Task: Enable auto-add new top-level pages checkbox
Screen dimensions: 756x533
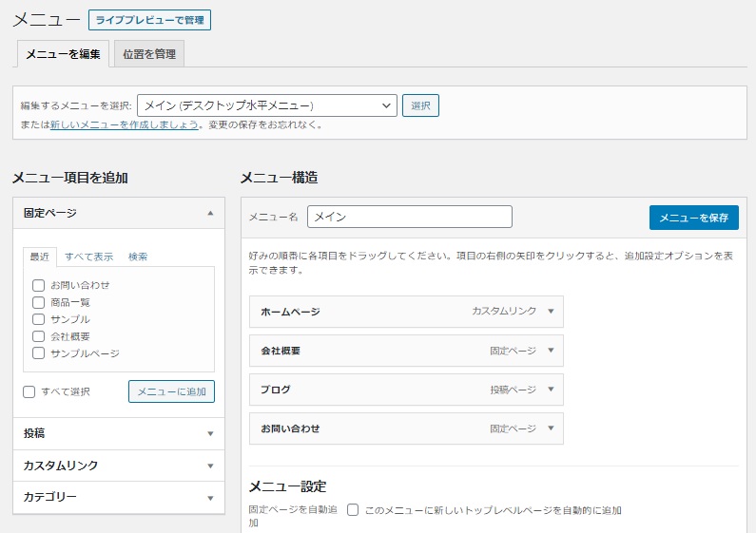Action: [x=353, y=510]
